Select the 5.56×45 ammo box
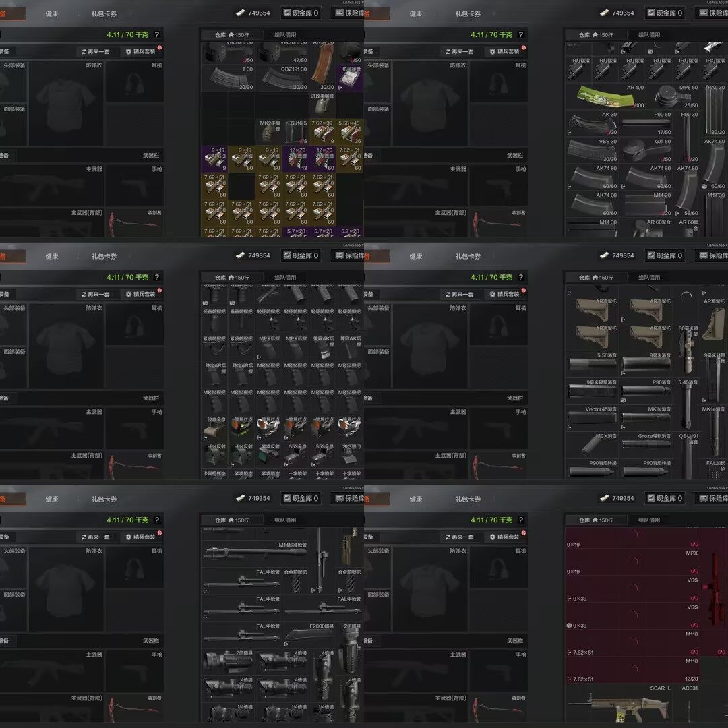728x728 pixels. [x=349, y=132]
